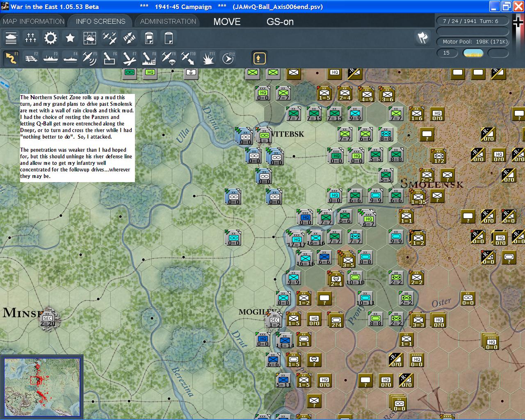The image size is (525, 420).
Task: Open the weather map icon
Action: (x=90, y=38)
